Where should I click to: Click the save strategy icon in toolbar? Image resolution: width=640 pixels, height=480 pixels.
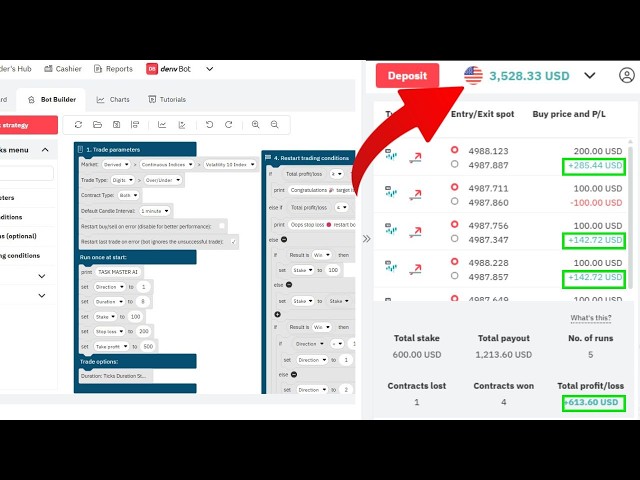click(x=116, y=124)
